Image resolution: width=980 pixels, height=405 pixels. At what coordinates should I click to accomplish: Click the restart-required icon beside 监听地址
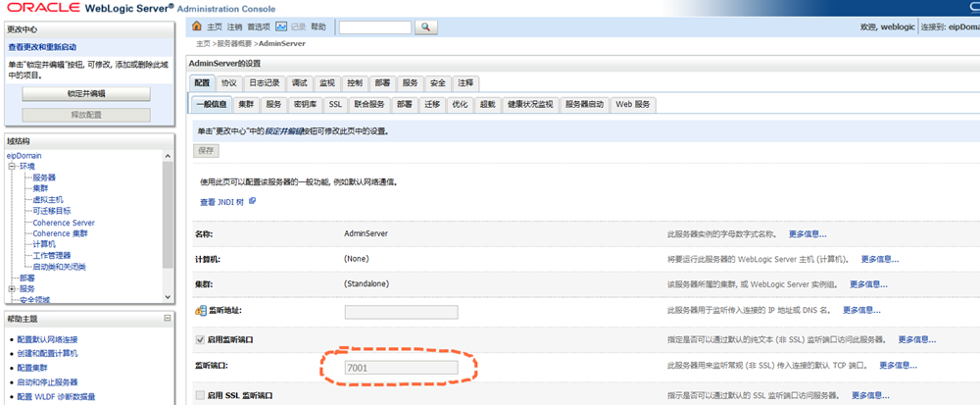point(201,311)
